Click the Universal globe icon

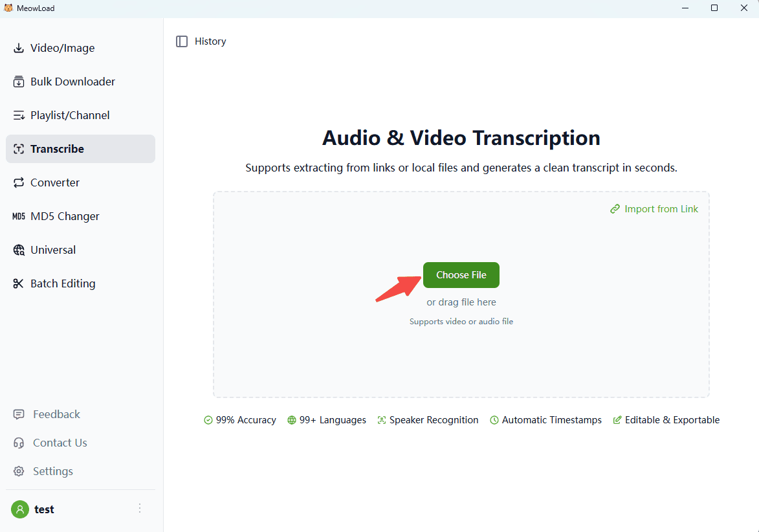[x=19, y=250]
